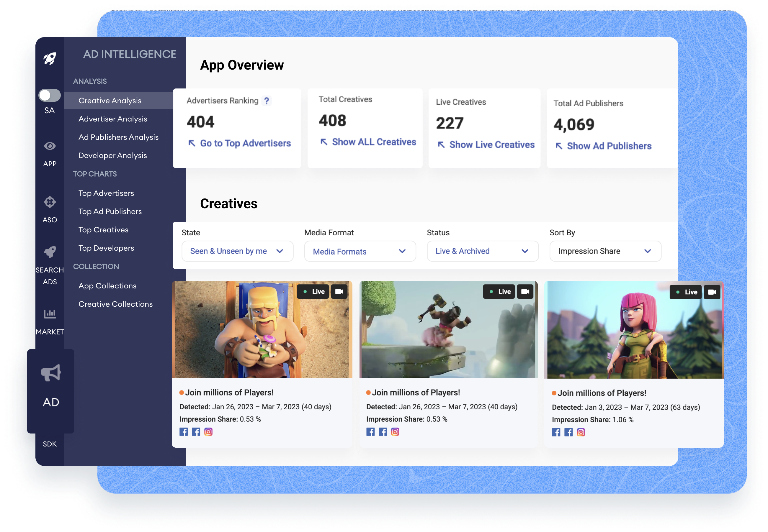Click video camera icon on Barbarian King creative
This screenshot has width=768, height=532.
339,292
